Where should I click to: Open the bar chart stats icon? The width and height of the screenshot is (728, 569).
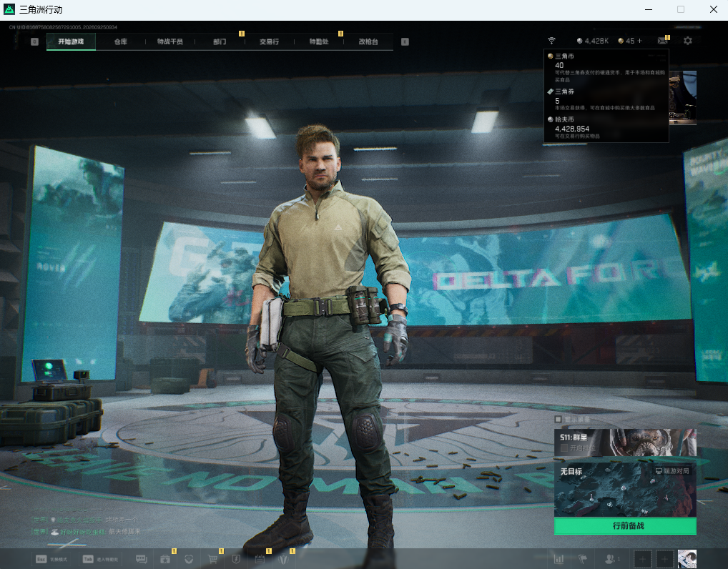click(x=559, y=559)
